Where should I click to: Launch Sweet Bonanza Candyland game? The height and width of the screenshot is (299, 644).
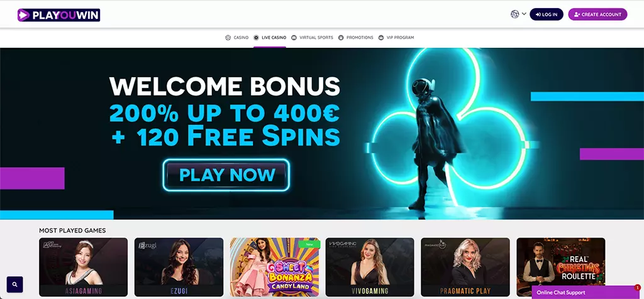[x=274, y=267]
